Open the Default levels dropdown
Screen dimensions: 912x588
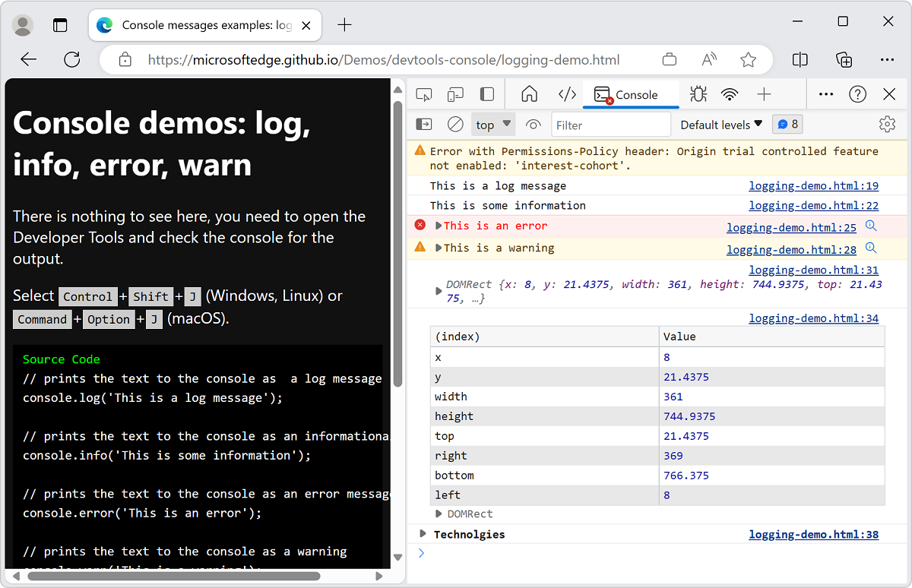719,124
